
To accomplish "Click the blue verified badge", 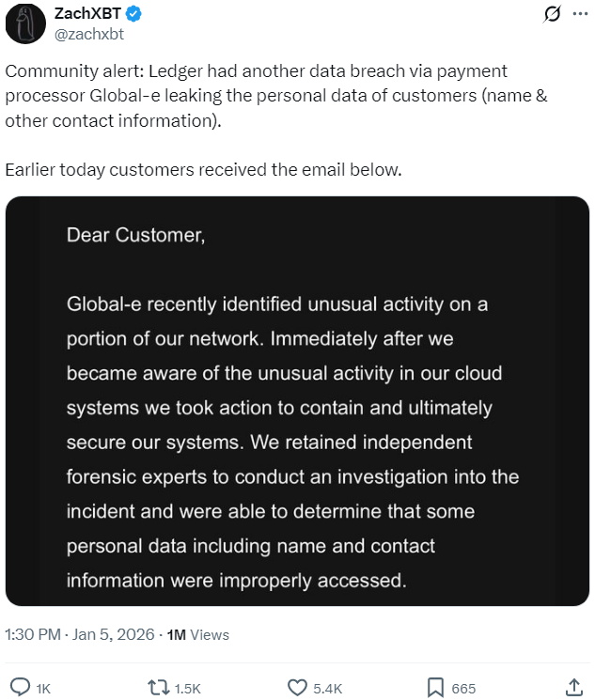I will [134, 15].
